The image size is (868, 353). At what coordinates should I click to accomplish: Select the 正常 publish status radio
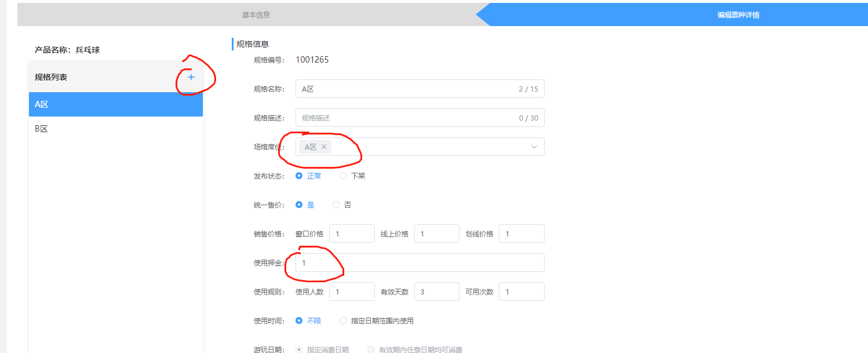pos(299,176)
